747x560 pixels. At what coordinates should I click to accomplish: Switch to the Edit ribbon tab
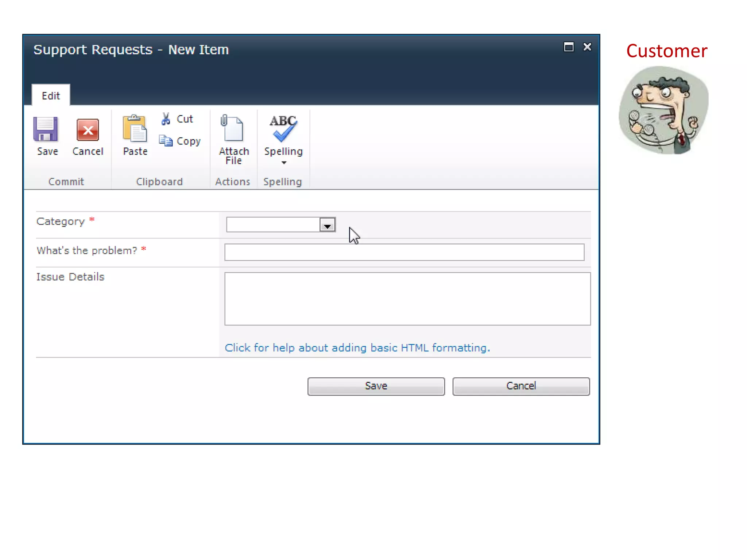coord(51,96)
